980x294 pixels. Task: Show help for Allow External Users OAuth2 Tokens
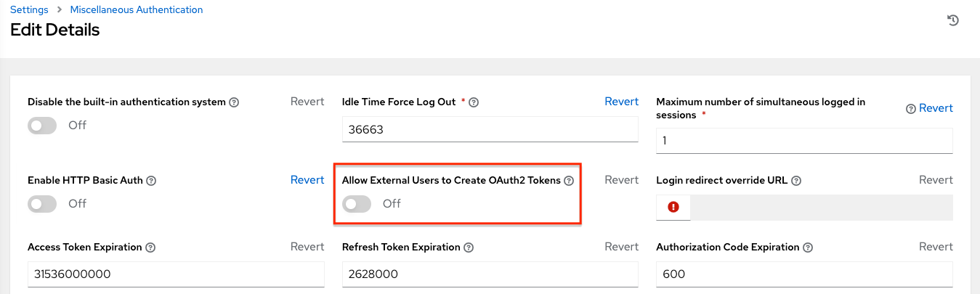pos(569,181)
